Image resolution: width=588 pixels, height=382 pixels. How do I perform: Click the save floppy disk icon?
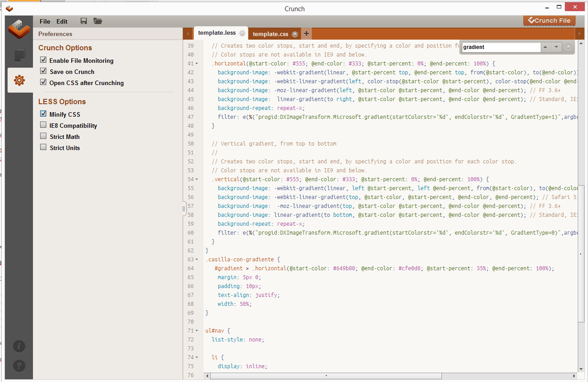pyautogui.click(x=83, y=21)
